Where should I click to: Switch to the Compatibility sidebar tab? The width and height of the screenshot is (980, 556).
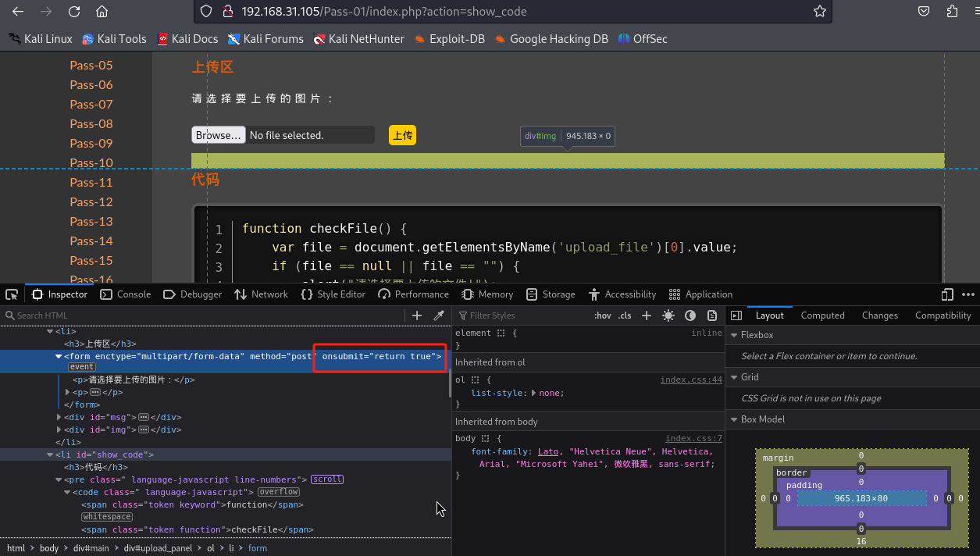click(x=943, y=315)
